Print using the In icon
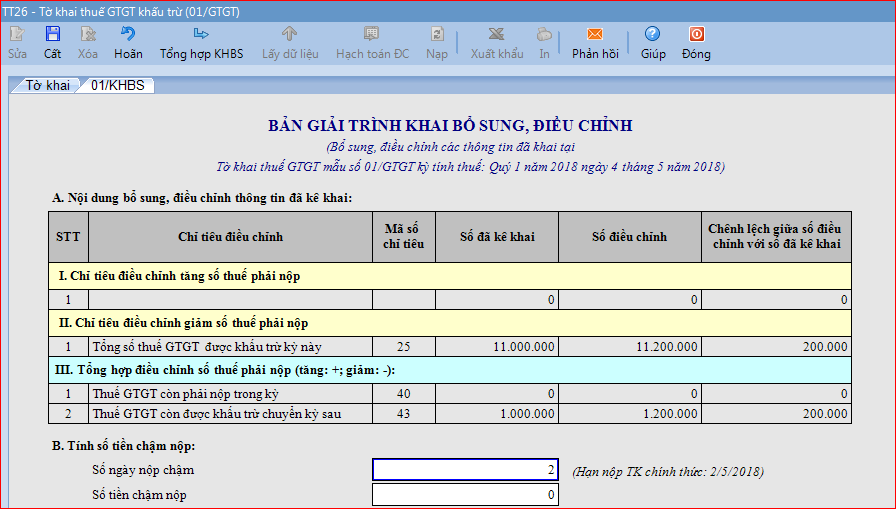Image resolution: width=896 pixels, height=509 pixels. click(x=544, y=34)
